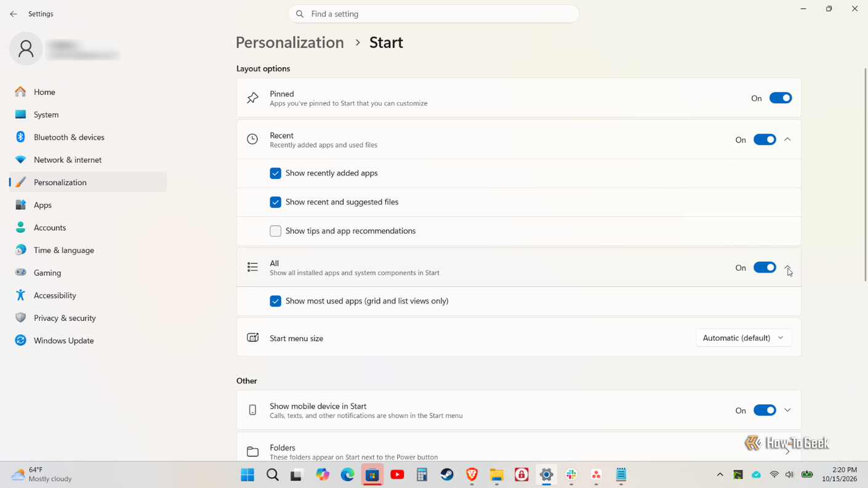Viewport: 868px width, 488px height.
Task: Open Microsoft Edge from the taskbar
Action: [x=347, y=474]
